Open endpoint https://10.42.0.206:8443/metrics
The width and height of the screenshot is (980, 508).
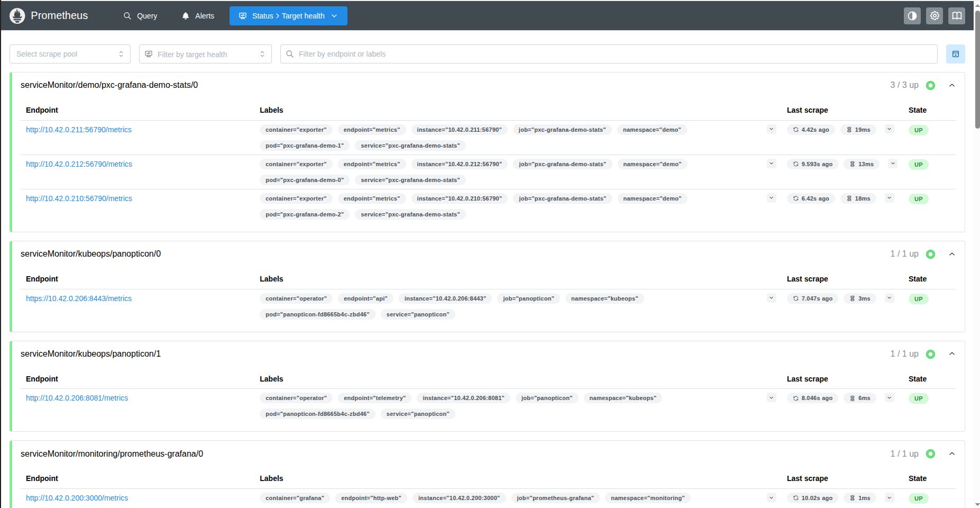(x=79, y=298)
